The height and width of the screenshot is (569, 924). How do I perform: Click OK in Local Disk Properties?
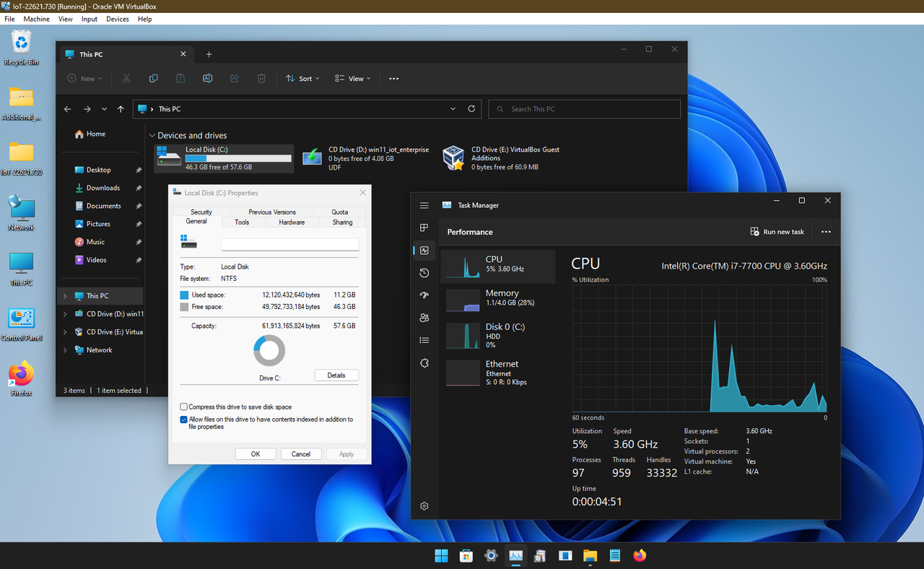coord(256,454)
